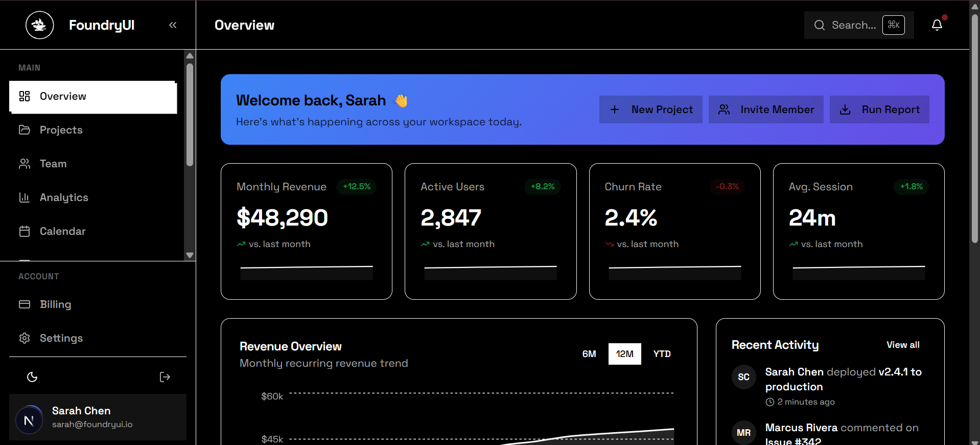Click the main page scrollbar thumb
The image size is (980, 445).
975,128
